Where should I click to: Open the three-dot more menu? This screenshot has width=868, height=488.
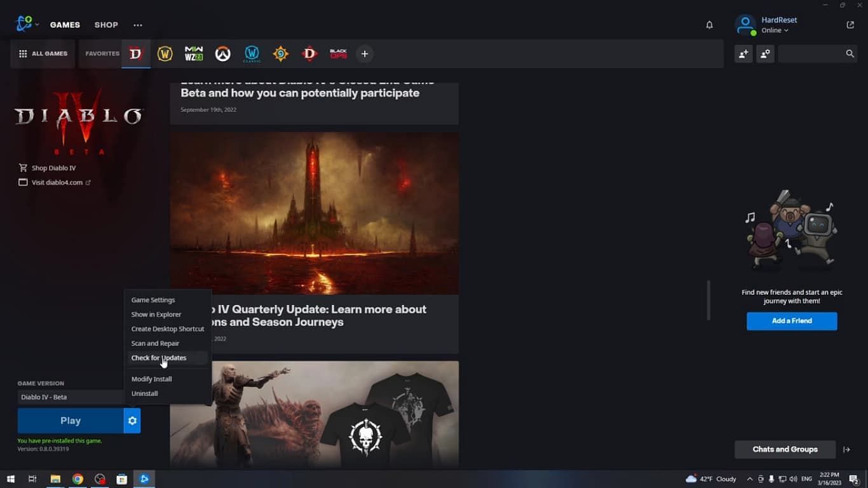point(138,25)
